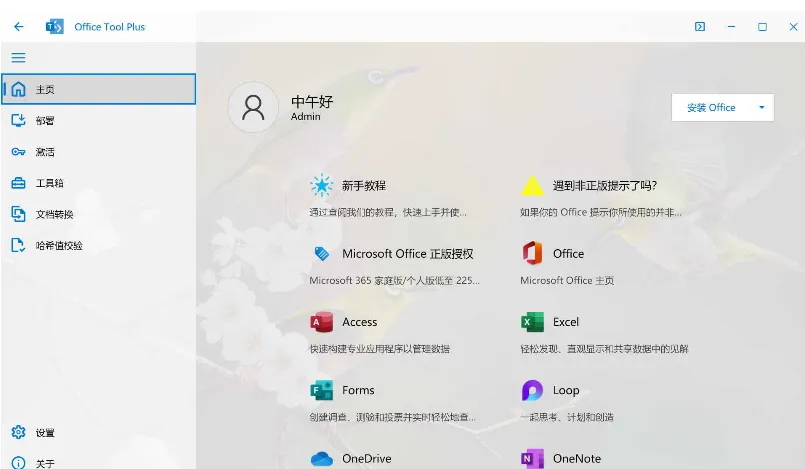Viewport: 805px width, 469px height.
Task: Open the 部署 deploy page
Action: click(99, 121)
